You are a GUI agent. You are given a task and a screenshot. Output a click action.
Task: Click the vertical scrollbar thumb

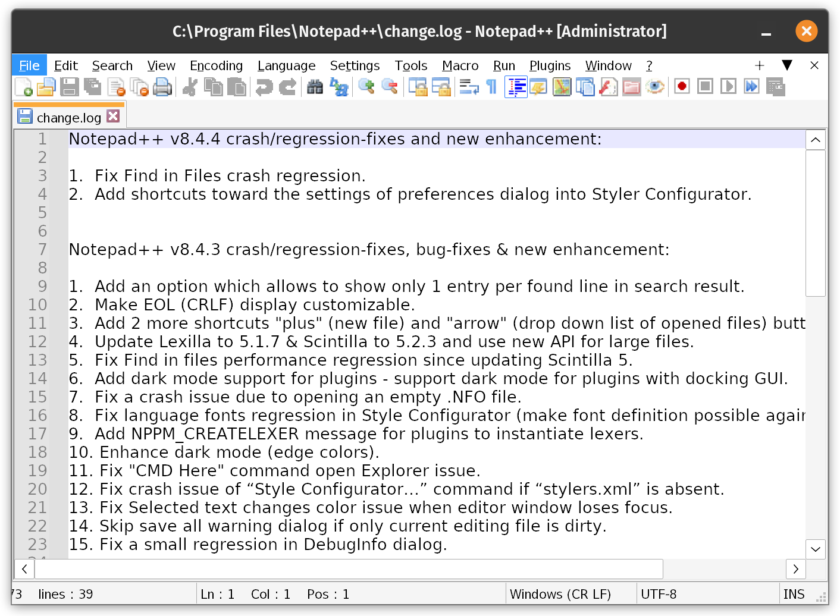[x=816, y=223]
